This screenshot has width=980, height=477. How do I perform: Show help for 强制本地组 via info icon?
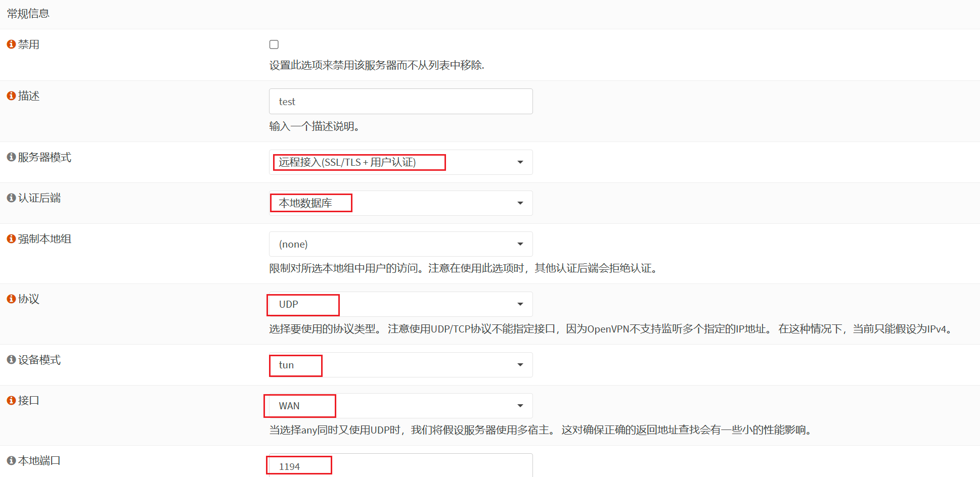click(x=11, y=239)
